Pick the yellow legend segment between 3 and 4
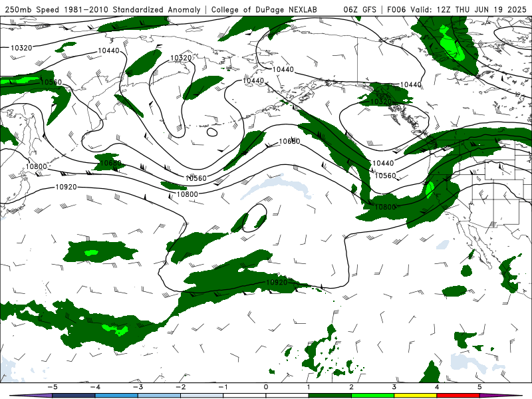 (x=415, y=396)
